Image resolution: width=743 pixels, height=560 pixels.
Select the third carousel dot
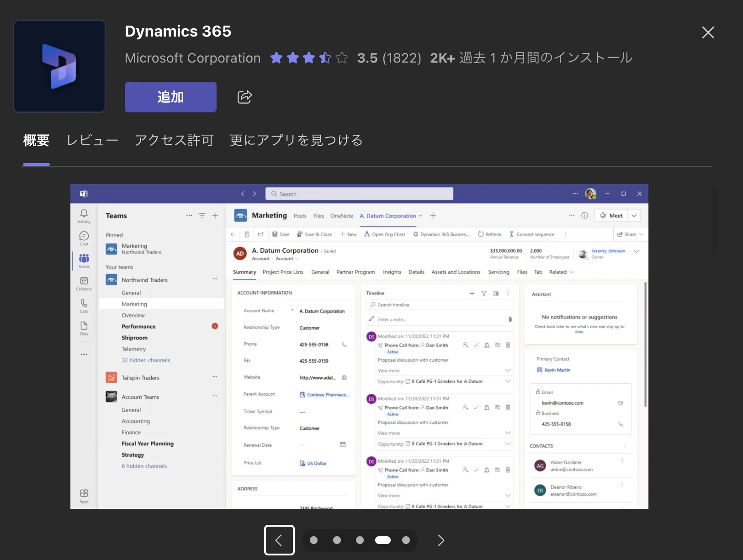pos(360,540)
